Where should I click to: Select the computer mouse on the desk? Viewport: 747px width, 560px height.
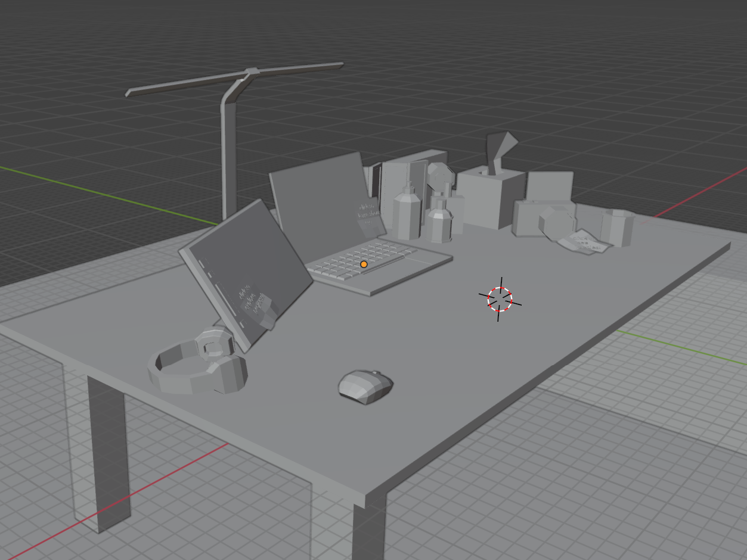(365, 387)
